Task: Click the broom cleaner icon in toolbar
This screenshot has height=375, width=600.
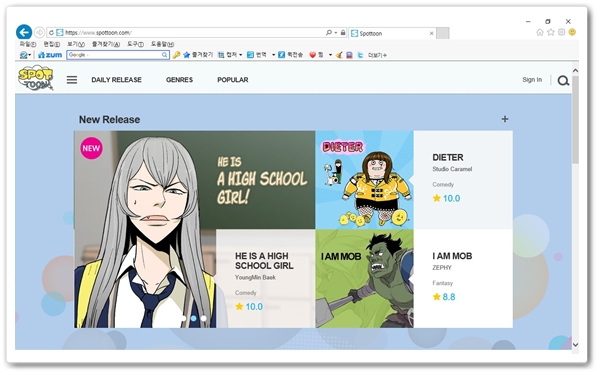Action: pyautogui.click(x=339, y=55)
